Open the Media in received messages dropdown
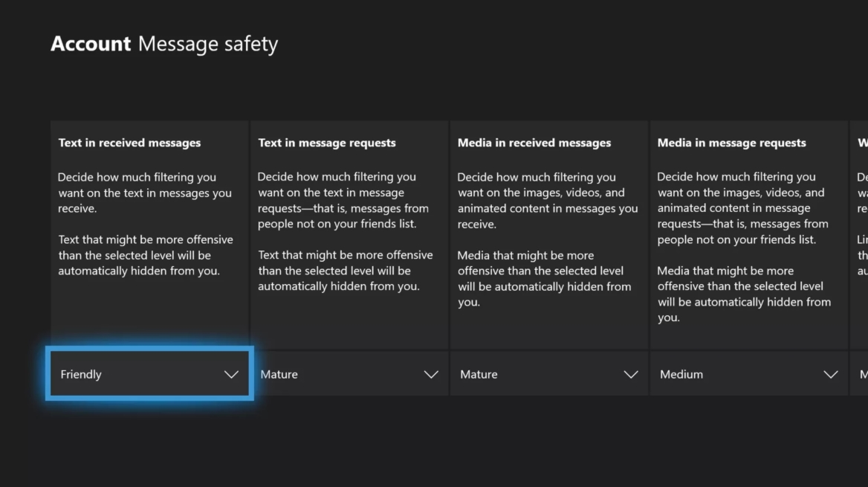 click(x=548, y=374)
